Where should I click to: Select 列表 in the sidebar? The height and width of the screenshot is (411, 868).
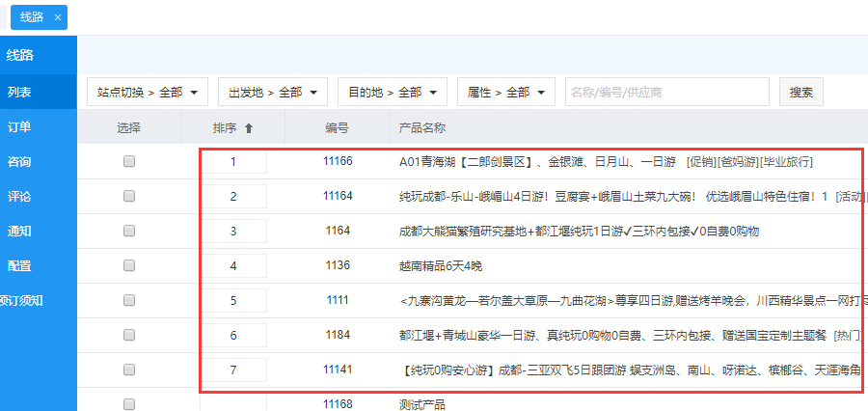[x=19, y=93]
